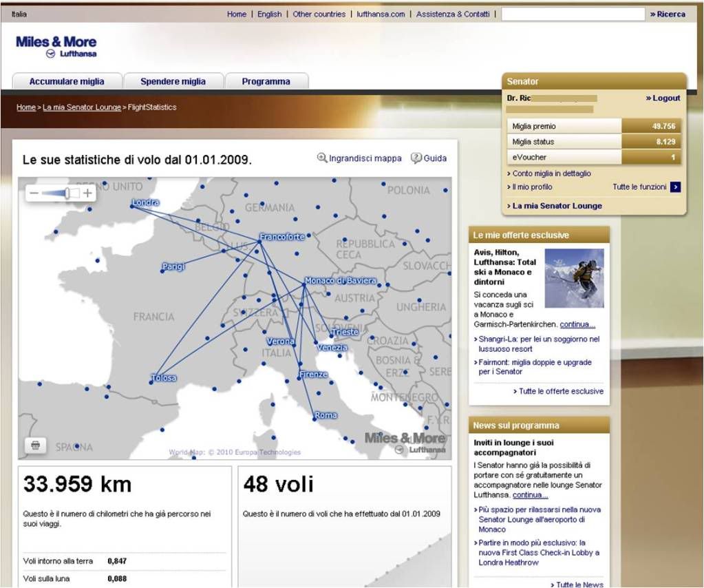Open the Programma tab
This screenshot has width=704, height=588.
click(266, 81)
